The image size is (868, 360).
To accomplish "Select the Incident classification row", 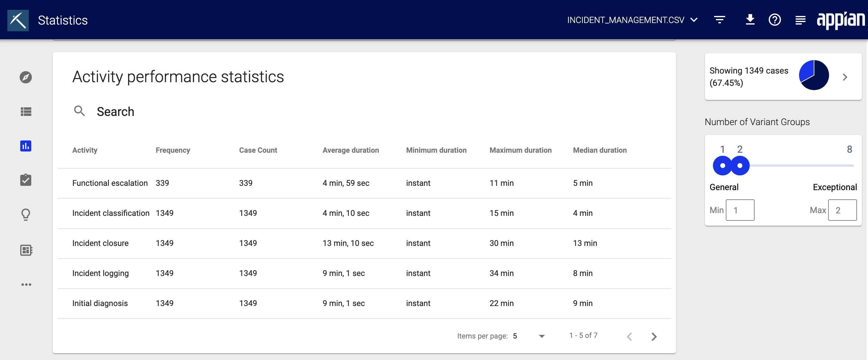I will [x=364, y=213].
